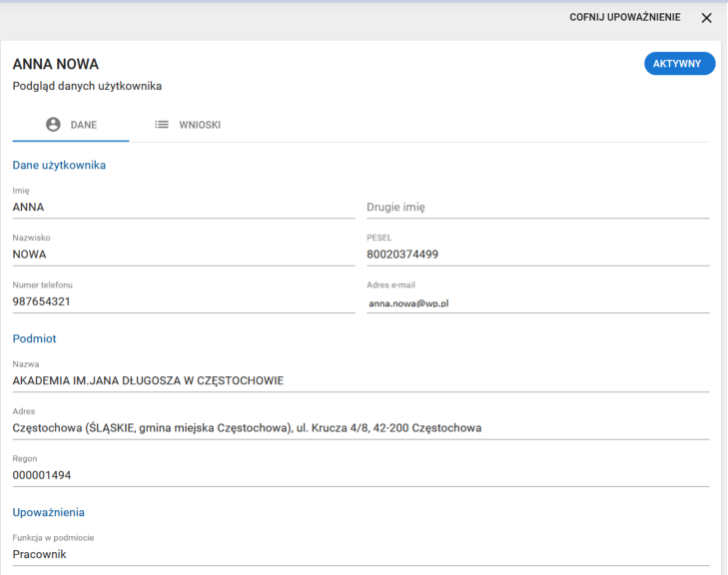
Task: Click the COFNIJ UPOWAŻNIENIE button
Action: coord(625,18)
